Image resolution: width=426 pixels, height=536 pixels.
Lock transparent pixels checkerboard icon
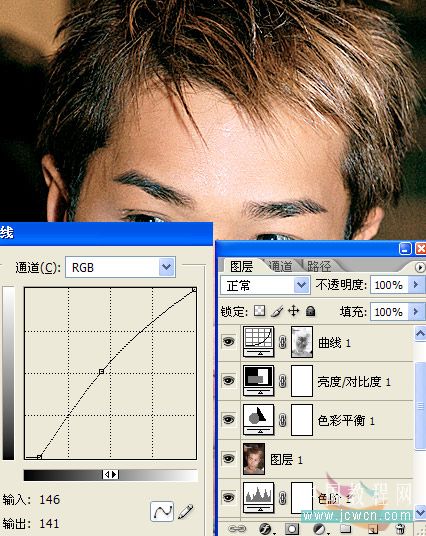pyautogui.click(x=259, y=311)
